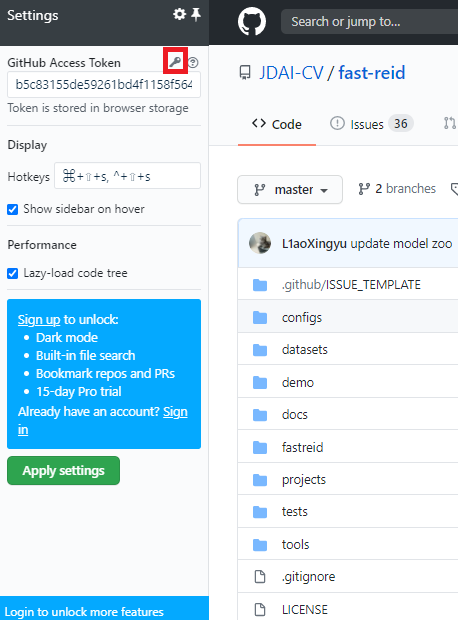
Task: Toggle Show sidebar on hover checkbox
Action: (x=13, y=209)
